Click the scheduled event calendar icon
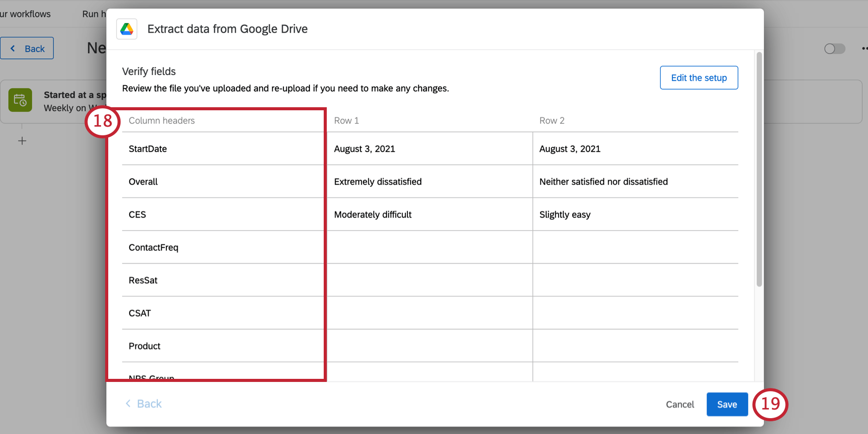This screenshot has height=434, width=868. 20,100
